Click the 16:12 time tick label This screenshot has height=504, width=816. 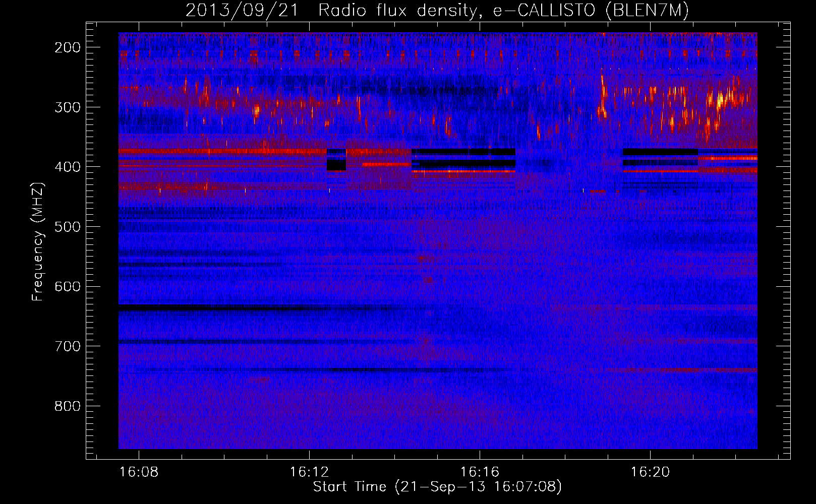pos(309,472)
